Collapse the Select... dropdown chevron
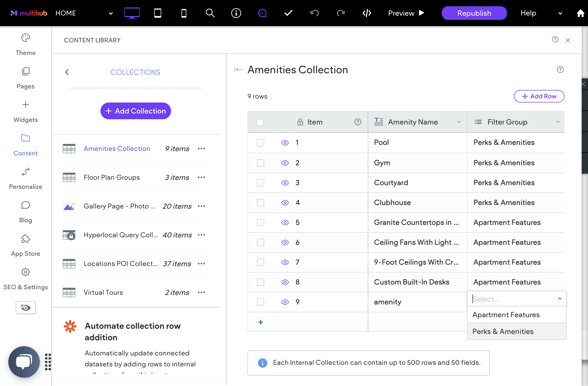Viewport: 588px width, 386px height. click(559, 299)
